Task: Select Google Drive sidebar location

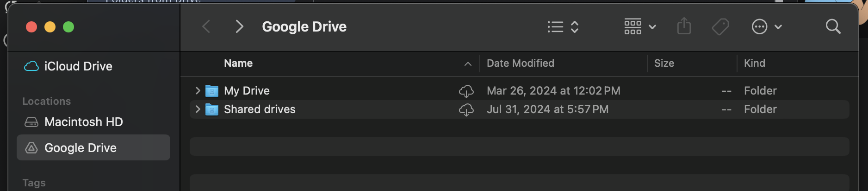Action: (x=93, y=147)
